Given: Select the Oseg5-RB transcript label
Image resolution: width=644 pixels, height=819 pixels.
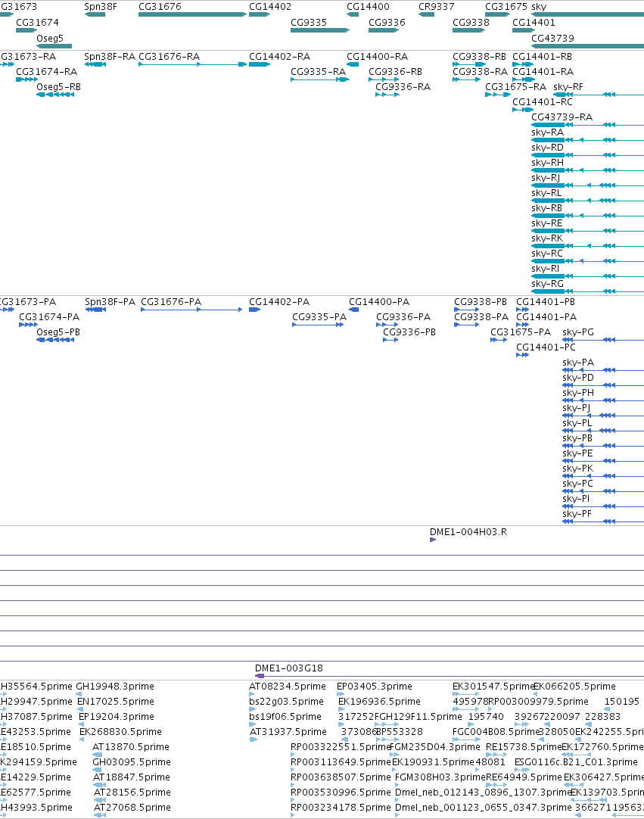Looking at the screenshot, I should (x=58, y=87).
